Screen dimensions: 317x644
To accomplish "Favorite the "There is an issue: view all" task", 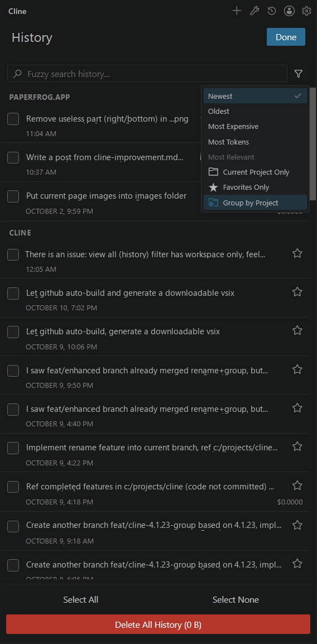I will pos(297,253).
